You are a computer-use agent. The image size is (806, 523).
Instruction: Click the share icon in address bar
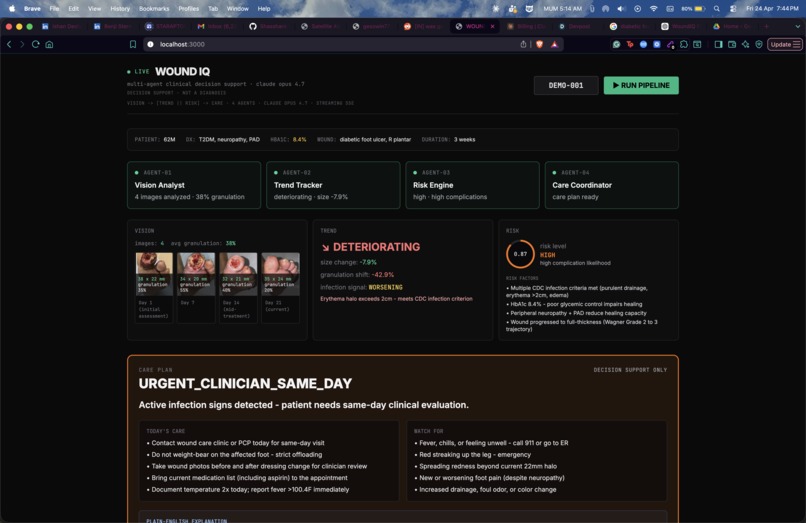(x=523, y=44)
